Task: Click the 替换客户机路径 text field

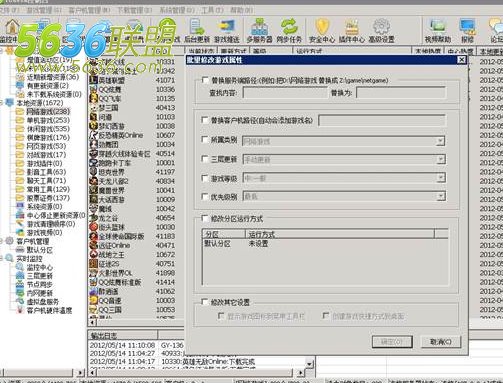Action: [x=382, y=120]
